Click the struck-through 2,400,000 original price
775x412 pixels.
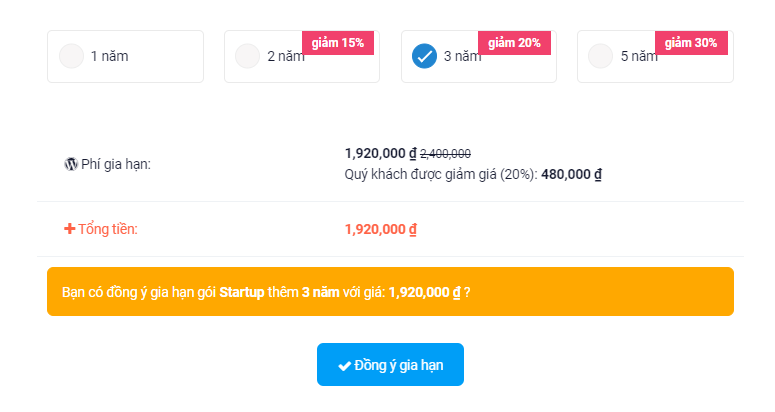tap(445, 154)
